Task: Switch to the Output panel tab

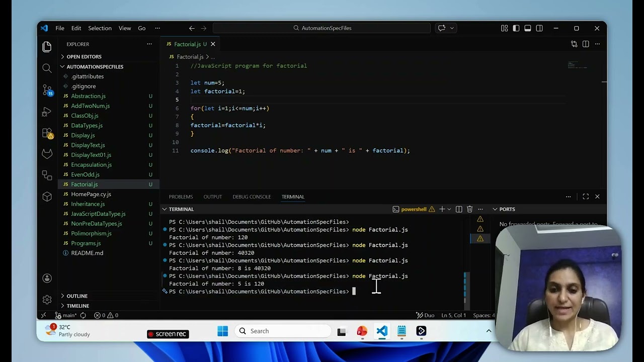Action: [x=212, y=197]
